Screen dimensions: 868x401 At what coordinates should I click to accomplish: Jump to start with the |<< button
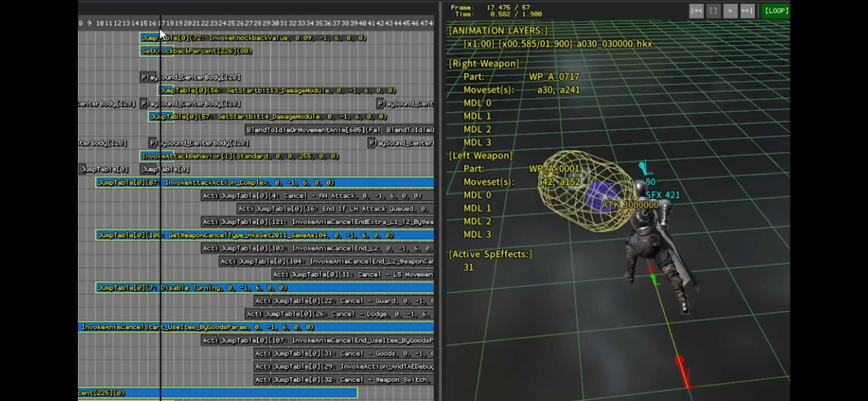(697, 11)
